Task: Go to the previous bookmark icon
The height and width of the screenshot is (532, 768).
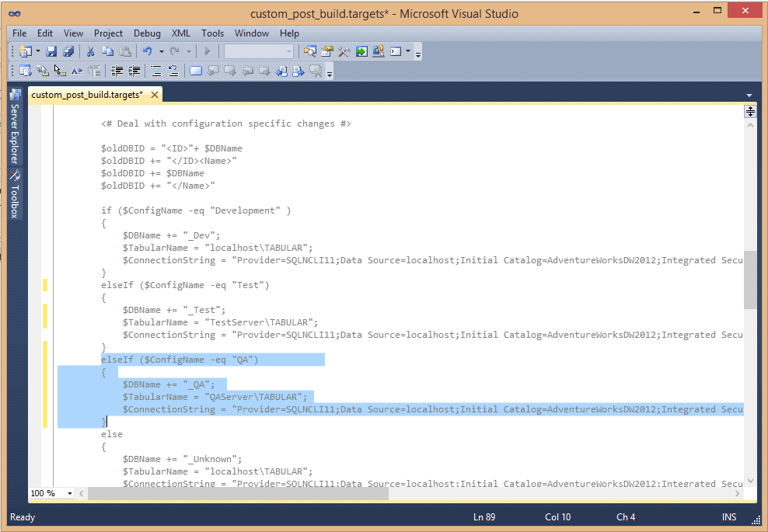Action: coord(213,71)
